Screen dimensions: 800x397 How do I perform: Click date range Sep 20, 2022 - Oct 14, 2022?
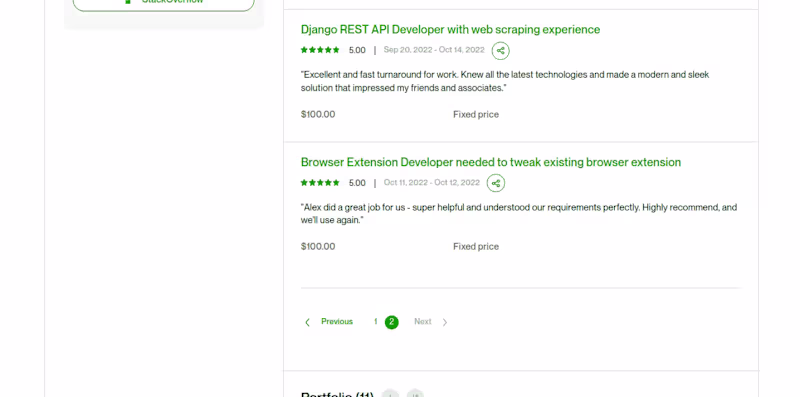434,49
